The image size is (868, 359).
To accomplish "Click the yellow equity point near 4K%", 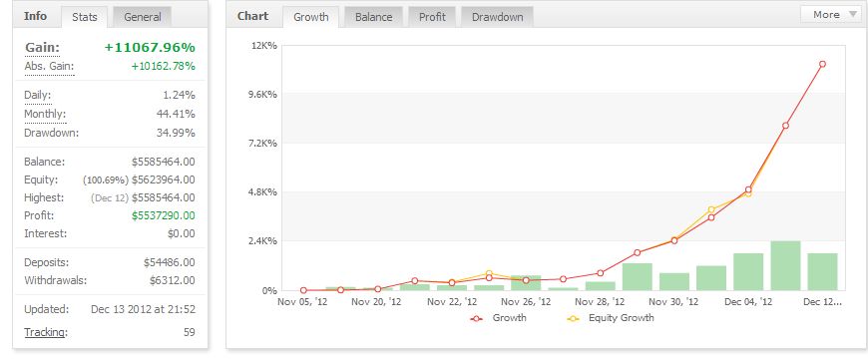I will (x=711, y=209).
